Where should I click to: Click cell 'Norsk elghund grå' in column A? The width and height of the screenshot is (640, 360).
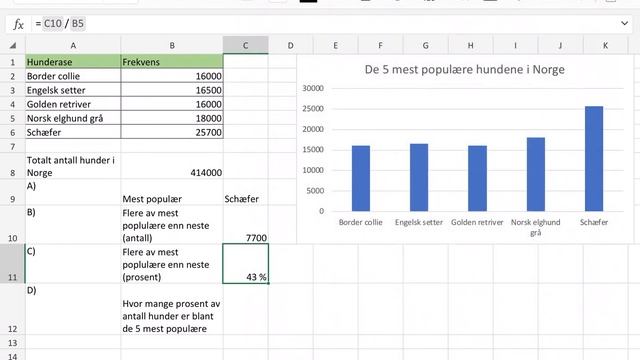pyautogui.click(x=73, y=118)
